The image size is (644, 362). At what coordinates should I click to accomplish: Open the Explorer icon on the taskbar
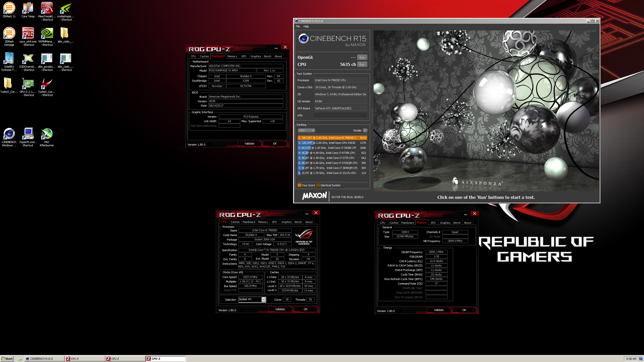(20, 359)
